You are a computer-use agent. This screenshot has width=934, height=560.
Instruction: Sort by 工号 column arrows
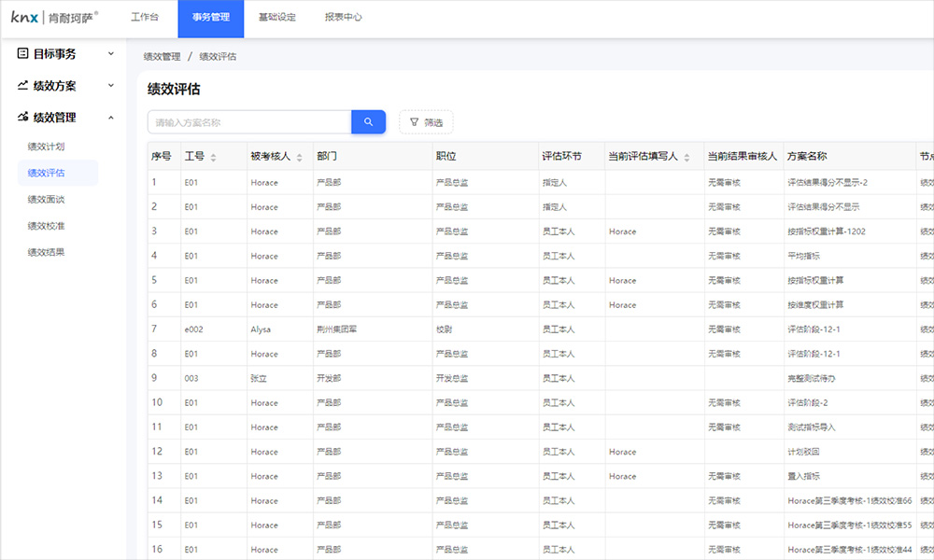[x=213, y=157]
